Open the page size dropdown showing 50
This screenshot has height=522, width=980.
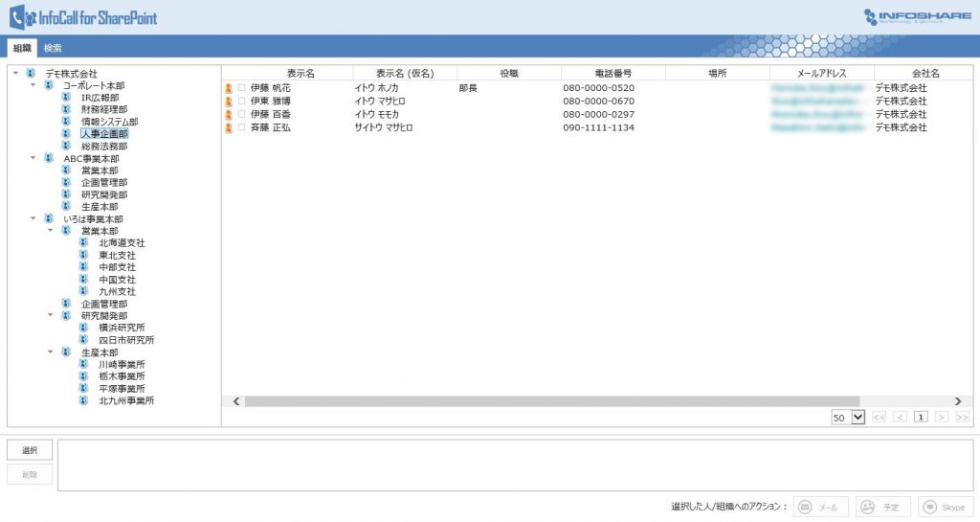coord(857,418)
